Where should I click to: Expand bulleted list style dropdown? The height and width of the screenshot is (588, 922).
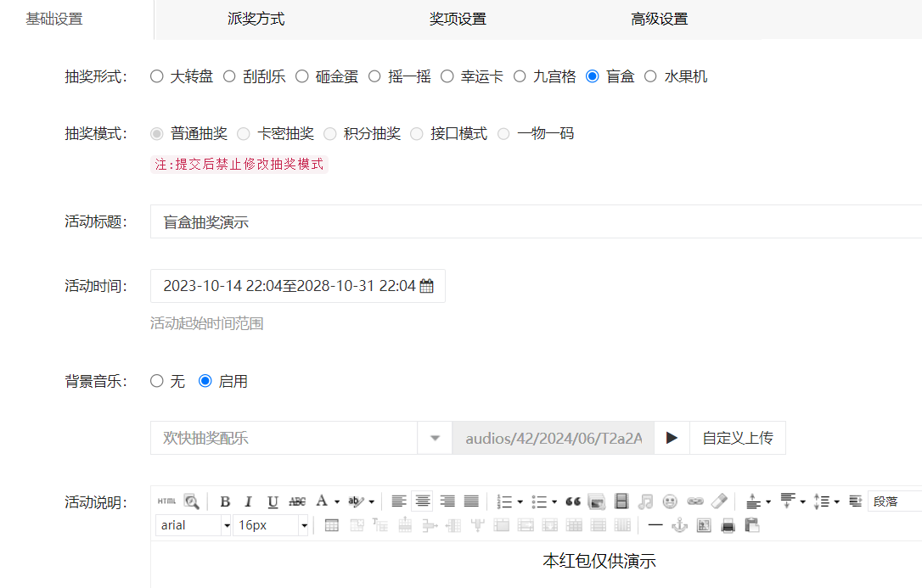(554, 502)
